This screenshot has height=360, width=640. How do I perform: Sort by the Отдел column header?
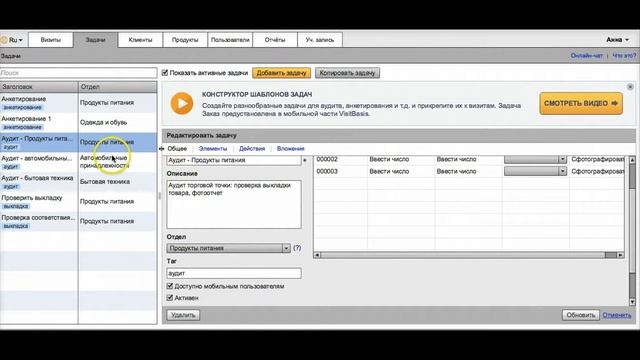[118, 87]
